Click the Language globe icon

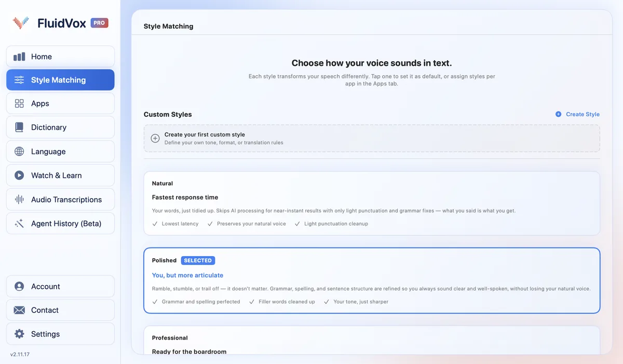click(x=19, y=151)
